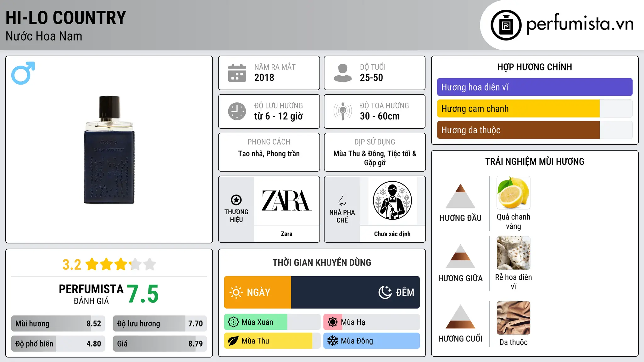Click the Hợp hương chính heading
644x362 pixels.
535,67
